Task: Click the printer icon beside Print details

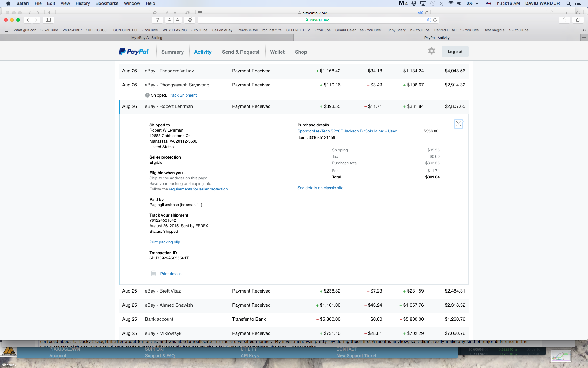Action: (x=153, y=274)
